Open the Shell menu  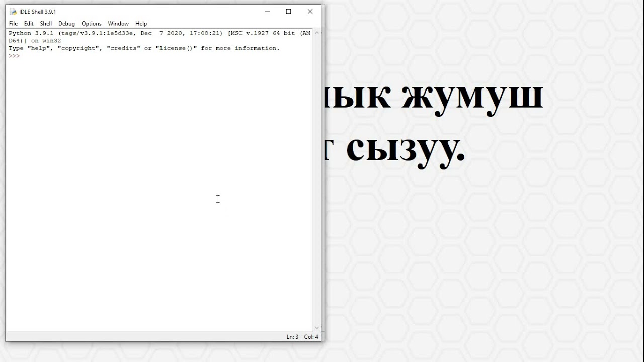(x=46, y=24)
